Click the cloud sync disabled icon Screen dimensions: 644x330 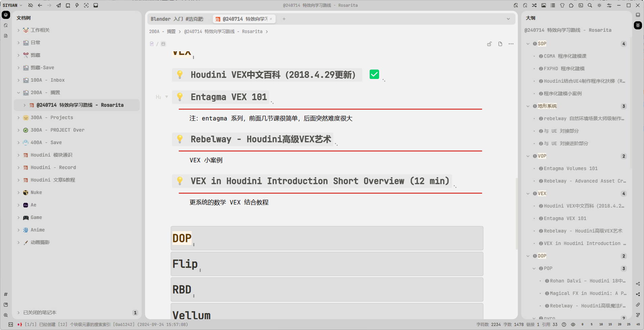tap(30, 5)
